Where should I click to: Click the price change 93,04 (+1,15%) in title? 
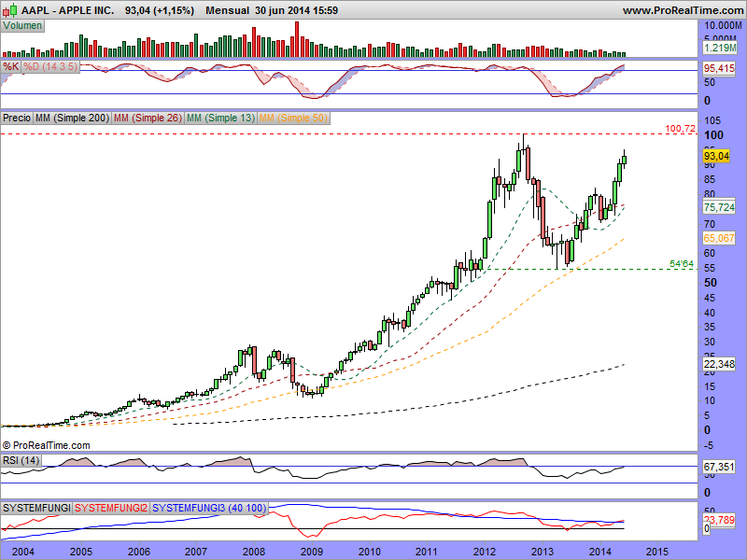coord(160,10)
